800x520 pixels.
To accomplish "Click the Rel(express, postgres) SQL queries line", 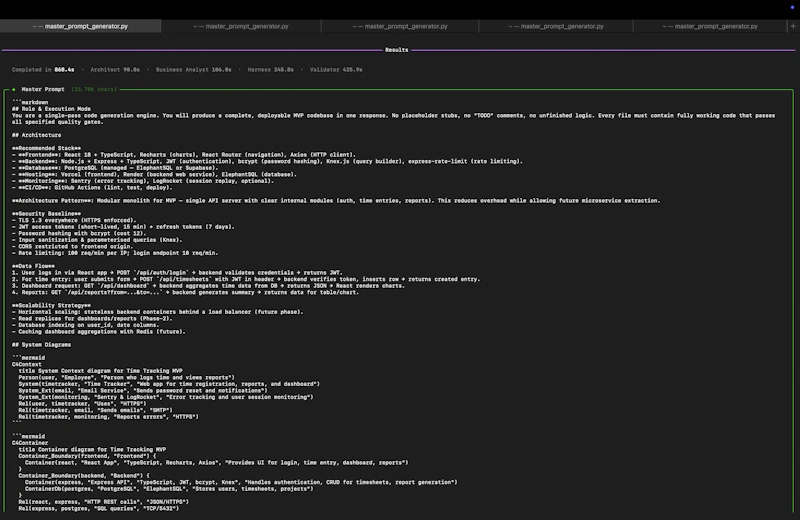I will (x=98, y=508).
